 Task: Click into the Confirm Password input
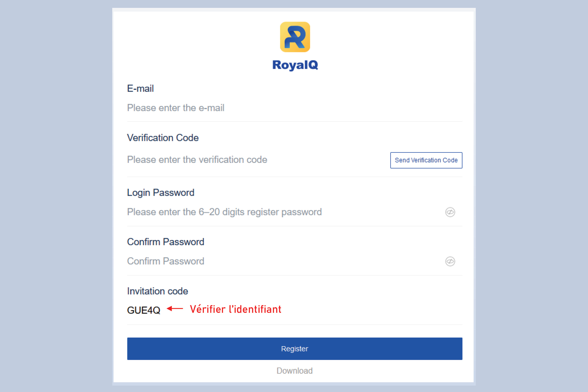[x=285, y=261]
